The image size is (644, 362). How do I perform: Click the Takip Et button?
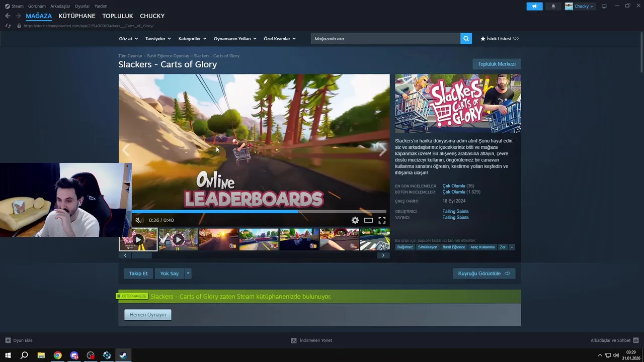[x=138, y=274]
